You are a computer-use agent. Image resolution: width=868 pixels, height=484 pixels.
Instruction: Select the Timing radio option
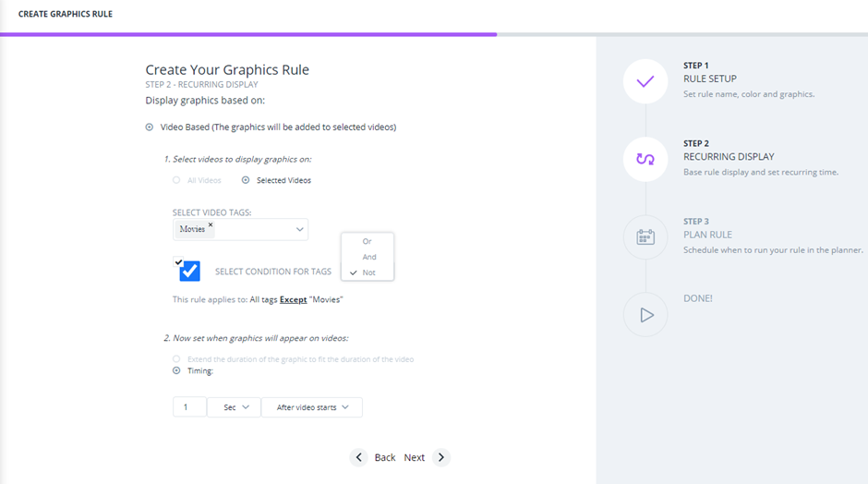[176, 370]
